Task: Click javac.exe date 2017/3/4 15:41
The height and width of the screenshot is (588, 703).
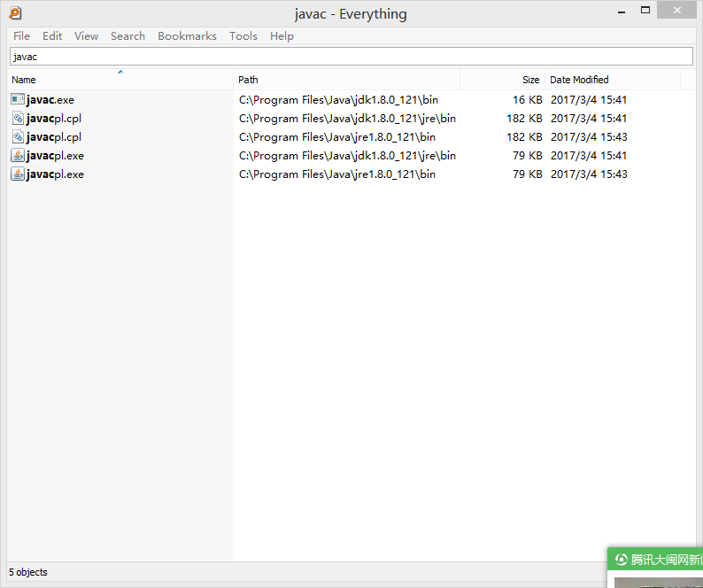Action: click(x=589, y=99)
